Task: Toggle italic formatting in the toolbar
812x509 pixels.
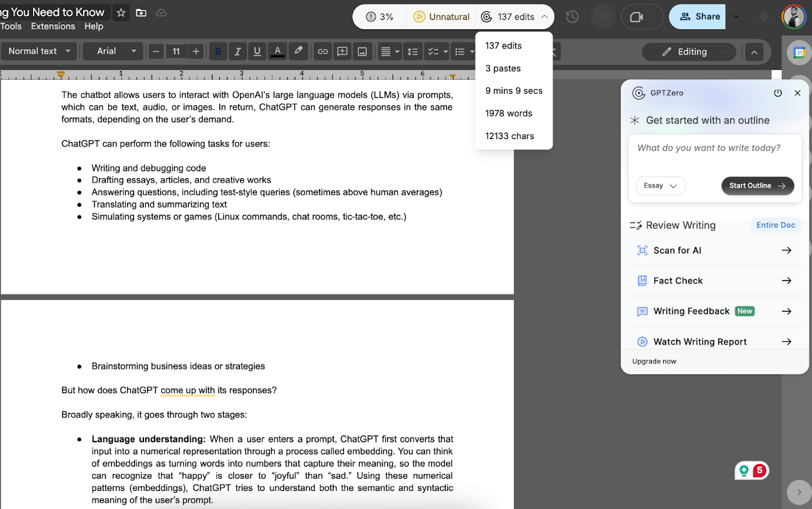Action: 237,51
